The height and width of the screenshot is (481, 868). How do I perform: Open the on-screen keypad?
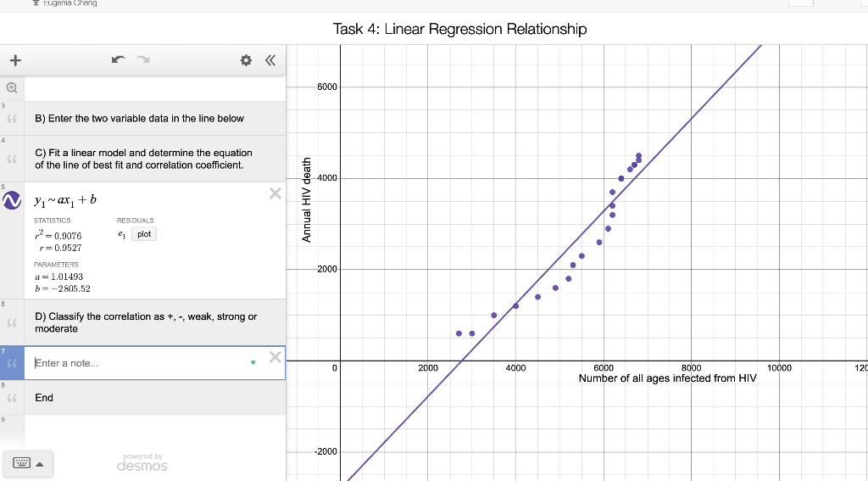click(21, 463)
